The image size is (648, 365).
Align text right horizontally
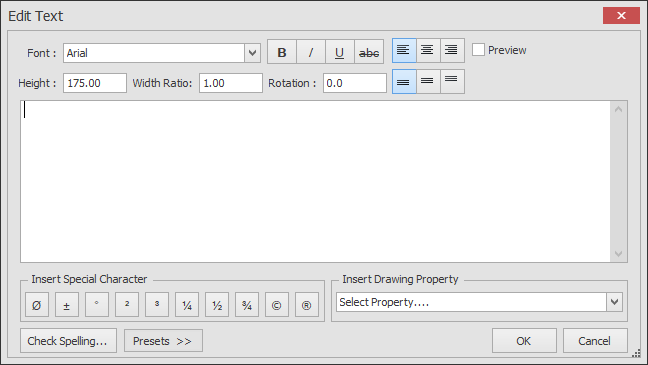point(452,50)
